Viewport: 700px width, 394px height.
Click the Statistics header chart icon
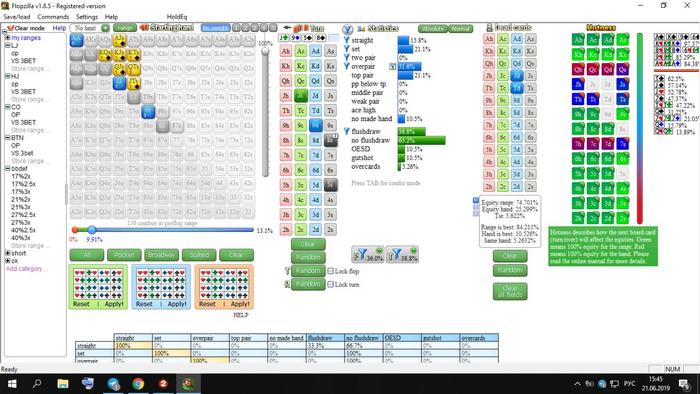pos(361,29)
